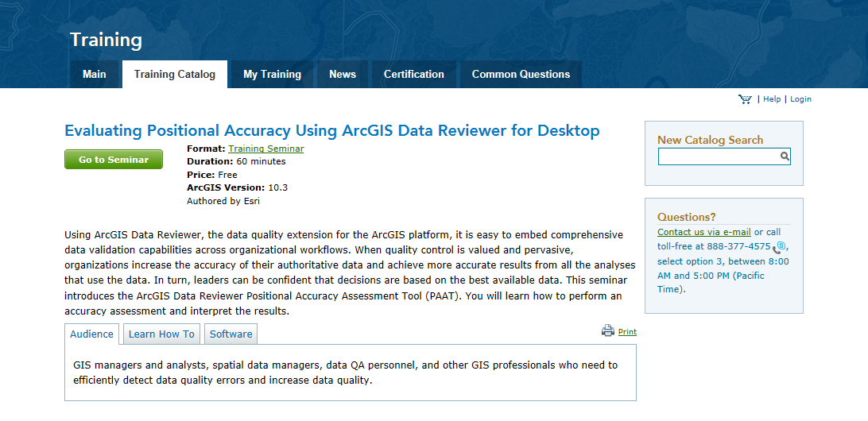Open the My Training tab
This screenshot has height=421, width=868.
tap(272, 75)
